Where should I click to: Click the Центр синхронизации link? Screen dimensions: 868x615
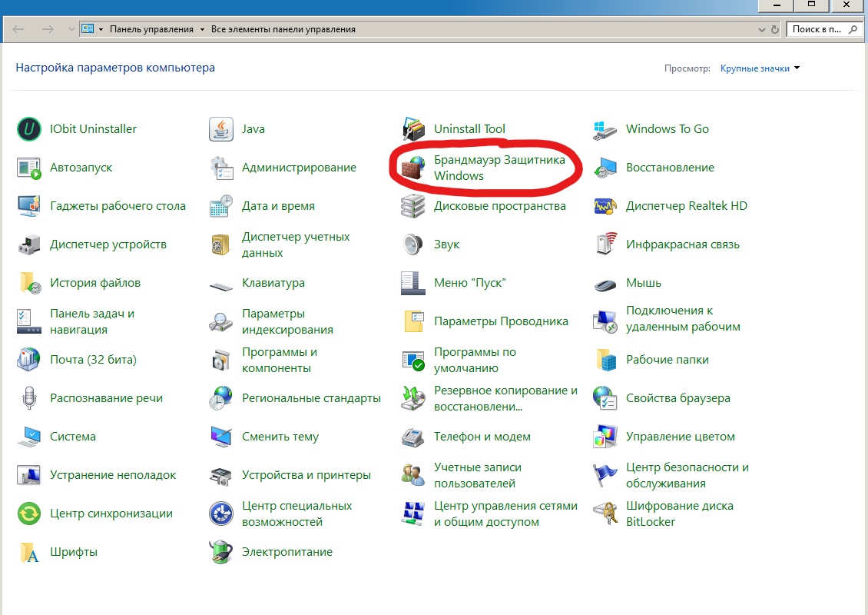click(x=111, y=513)
